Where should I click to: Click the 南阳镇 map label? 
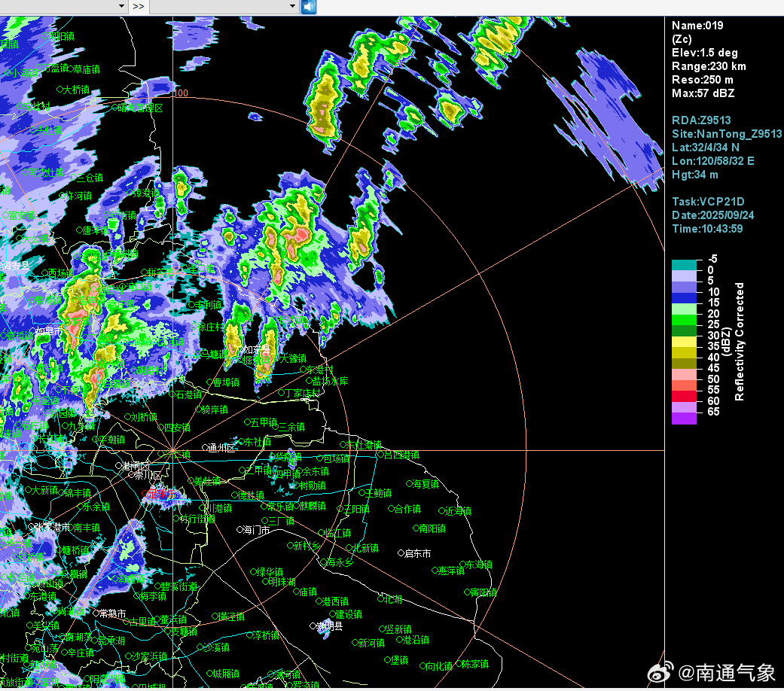coord(432,528)
